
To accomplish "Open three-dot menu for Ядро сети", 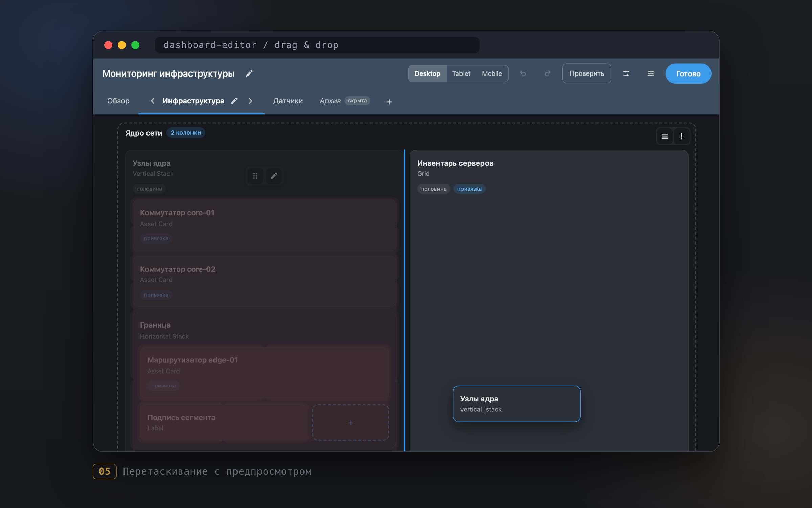I will click(x=681, y=136).
